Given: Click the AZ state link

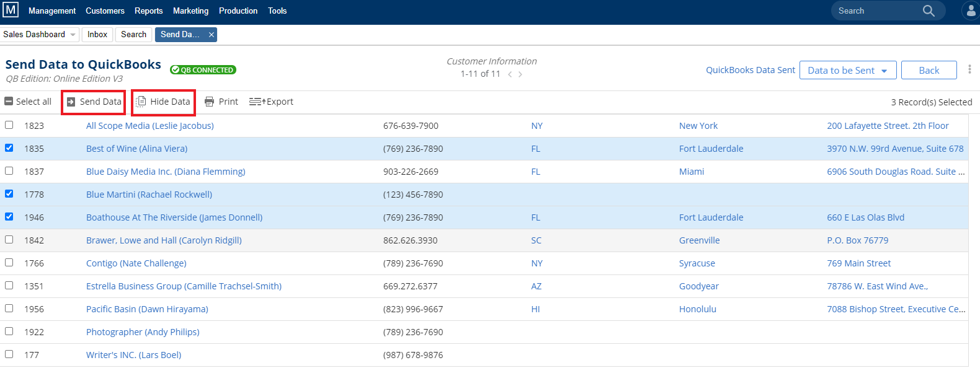Looking at the screenshot, I should click(x=537, y=286).
